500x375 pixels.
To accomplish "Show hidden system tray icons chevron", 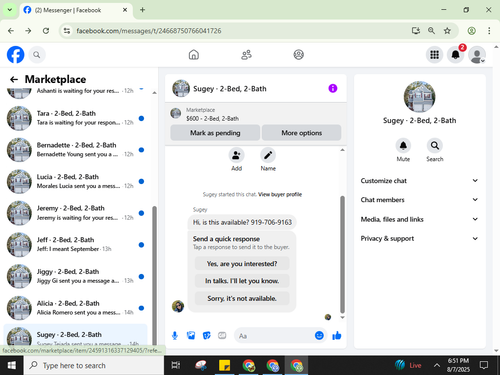I will click(x=437, y=365).
